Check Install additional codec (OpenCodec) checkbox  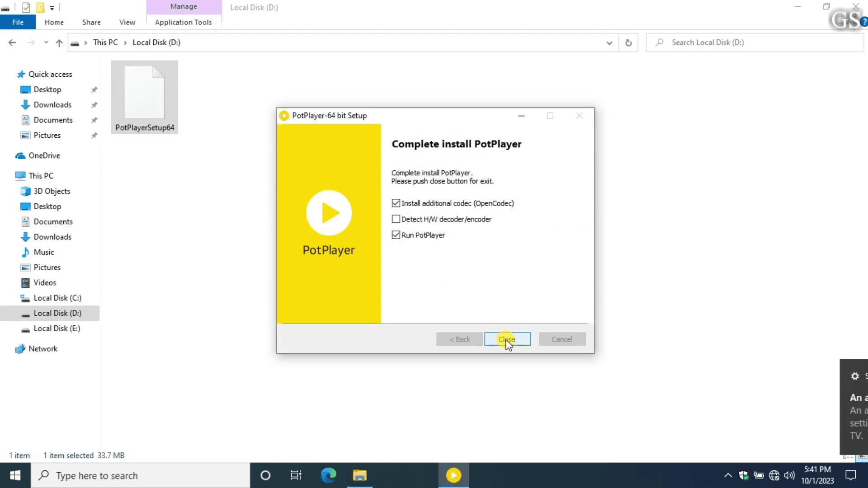point(396,203)
